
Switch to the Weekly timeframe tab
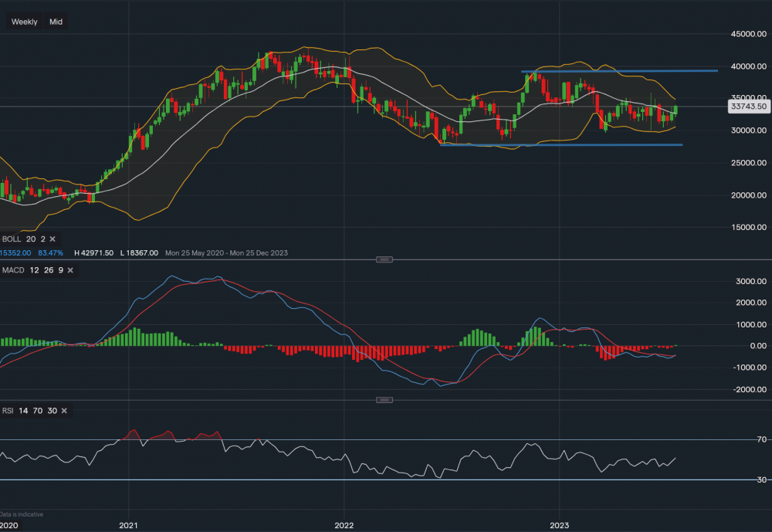tap(24, 21)
